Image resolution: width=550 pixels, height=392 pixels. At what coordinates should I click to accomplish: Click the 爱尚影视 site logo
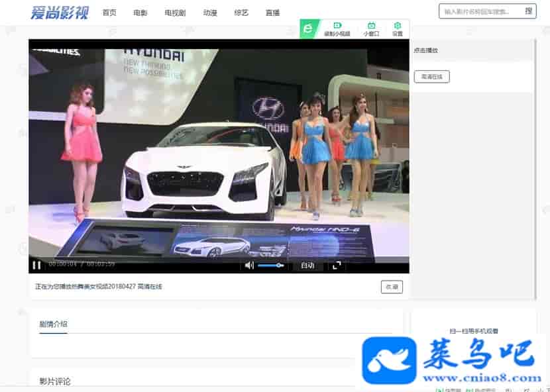coord(59,12)
